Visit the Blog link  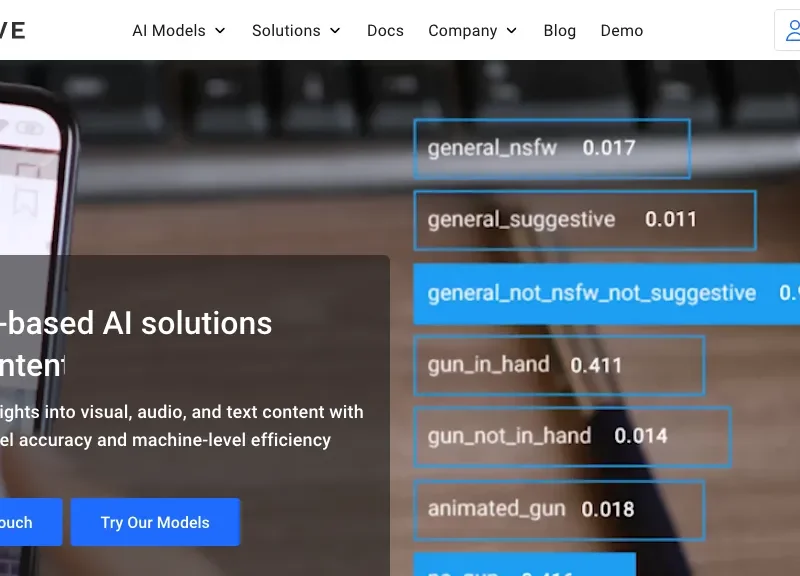(x=560, y=31)
